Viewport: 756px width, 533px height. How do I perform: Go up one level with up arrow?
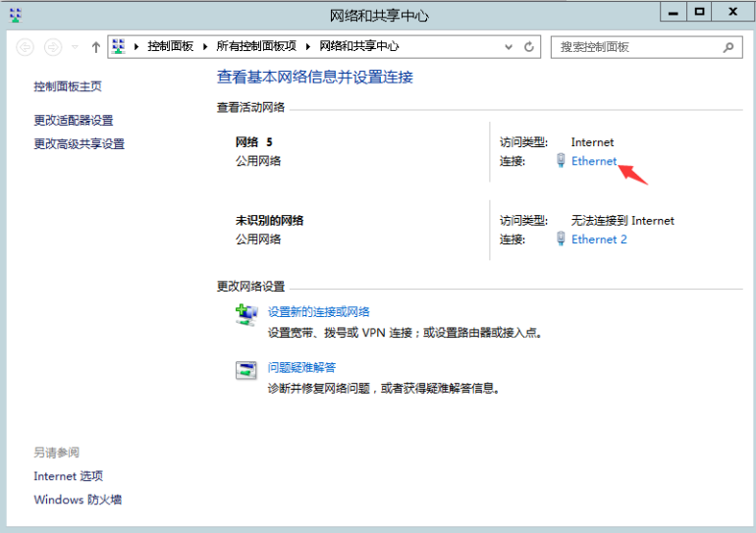(x=96, y=47)
